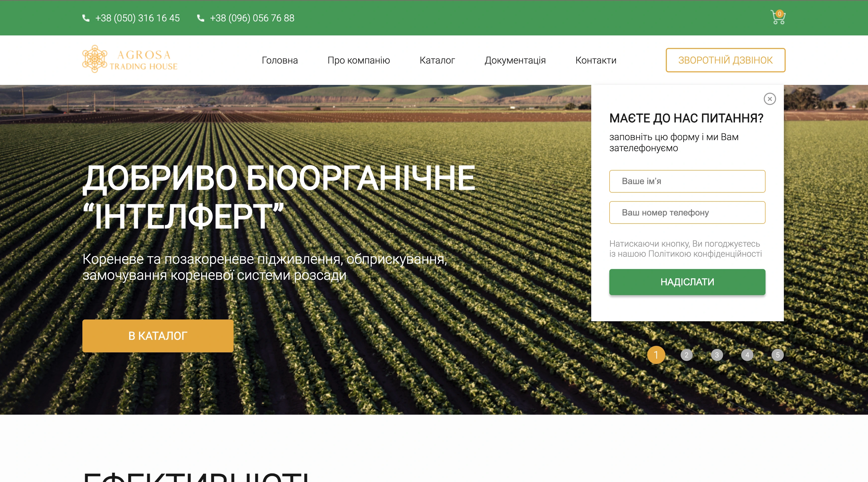868x482 pixels.
Task: Click the phone icon beside +38 (050)
Action: pos(86,18)
